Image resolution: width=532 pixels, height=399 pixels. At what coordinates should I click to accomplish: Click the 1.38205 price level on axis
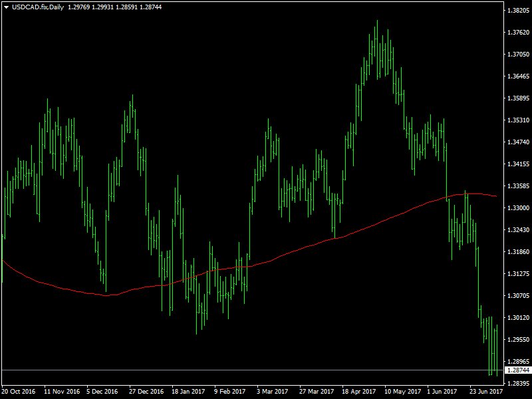(518, 11)
